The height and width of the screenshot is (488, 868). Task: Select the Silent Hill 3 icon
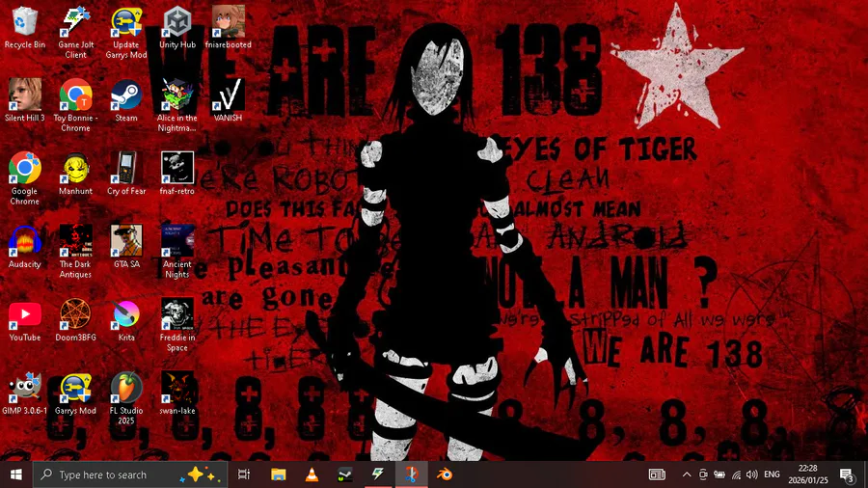(x=24, y=100)
